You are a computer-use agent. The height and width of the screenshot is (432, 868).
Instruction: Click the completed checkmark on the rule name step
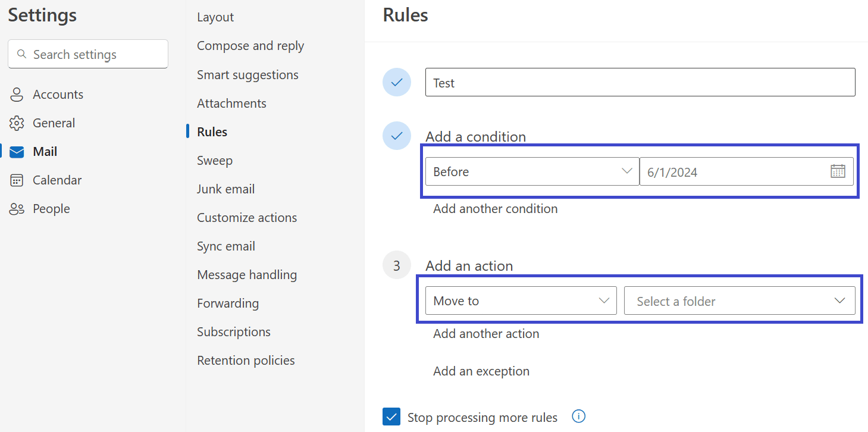pyautogui.click(x=396, y=82)
